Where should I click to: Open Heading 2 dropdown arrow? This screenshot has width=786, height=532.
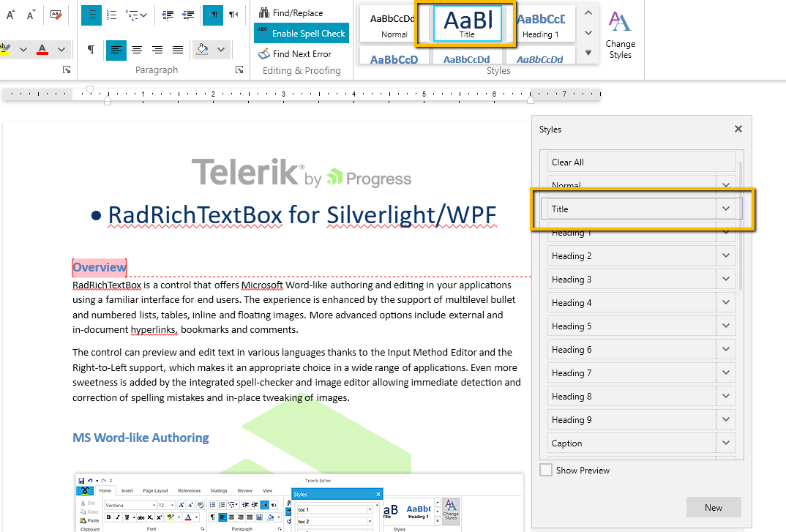point(726,255)
